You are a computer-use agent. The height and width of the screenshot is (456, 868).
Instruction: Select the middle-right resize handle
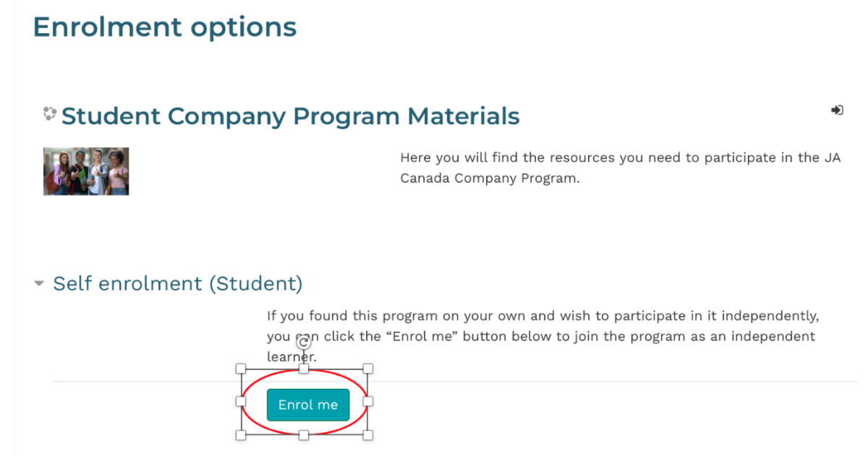tap(367, 401)
